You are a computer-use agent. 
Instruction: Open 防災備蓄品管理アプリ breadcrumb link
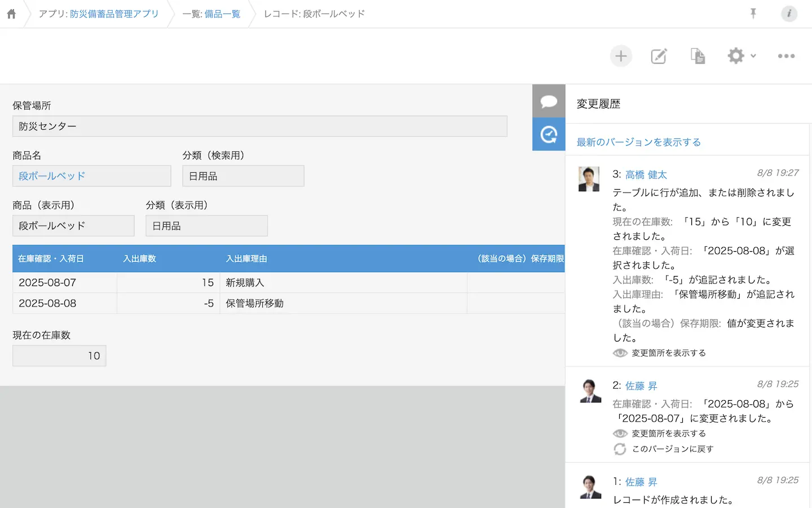click(114, 14)
